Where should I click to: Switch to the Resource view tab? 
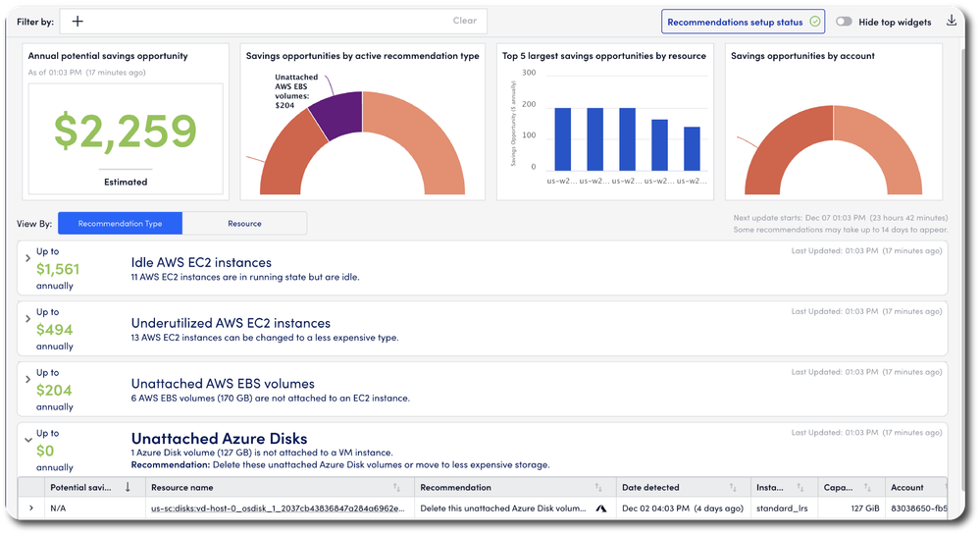pos(244,224)
